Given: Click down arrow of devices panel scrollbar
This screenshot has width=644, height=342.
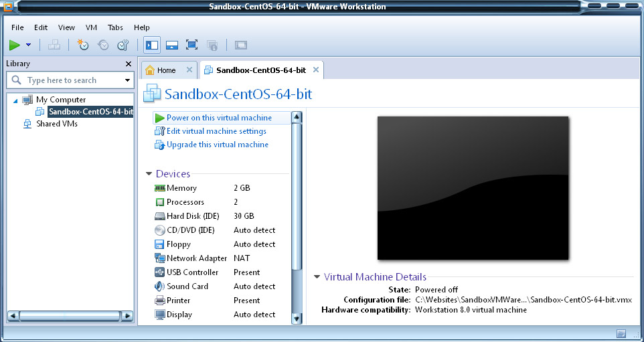Looking at the screenshot, I should point(297,319).
